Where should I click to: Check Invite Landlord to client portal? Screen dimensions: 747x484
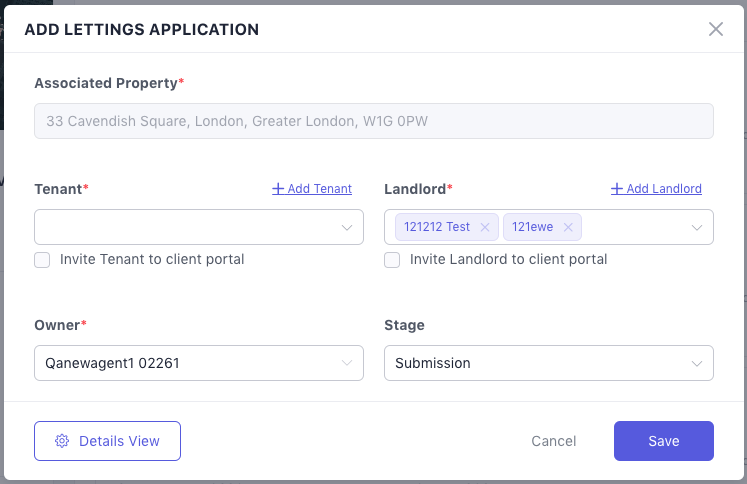(x=392, y=260)
